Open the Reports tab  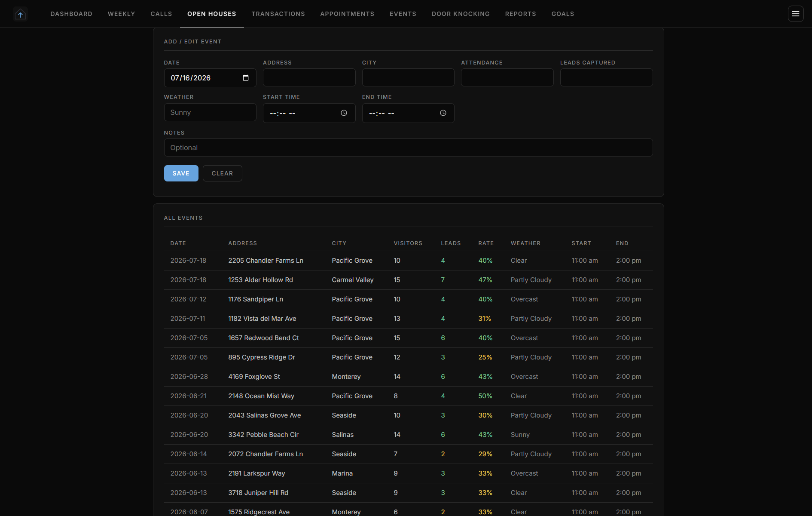[x=521, y=14]
